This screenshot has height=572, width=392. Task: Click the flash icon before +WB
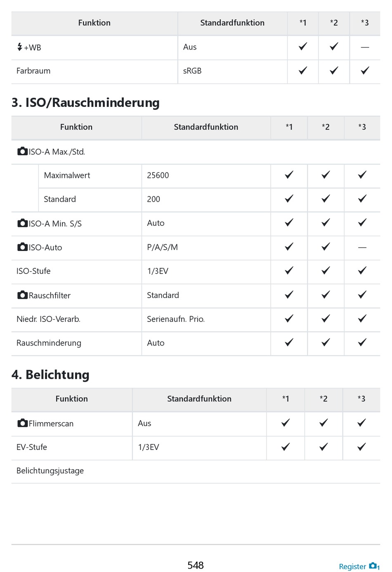19,47
